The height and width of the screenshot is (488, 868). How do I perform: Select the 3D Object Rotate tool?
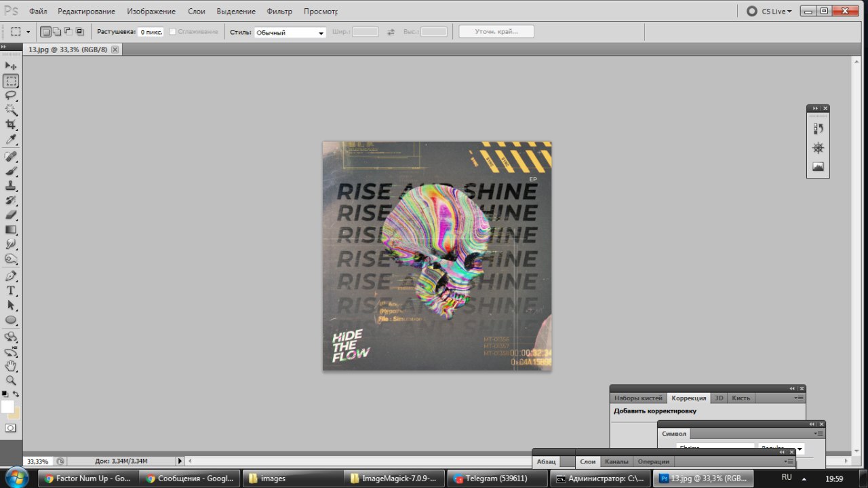click(11, 337)
